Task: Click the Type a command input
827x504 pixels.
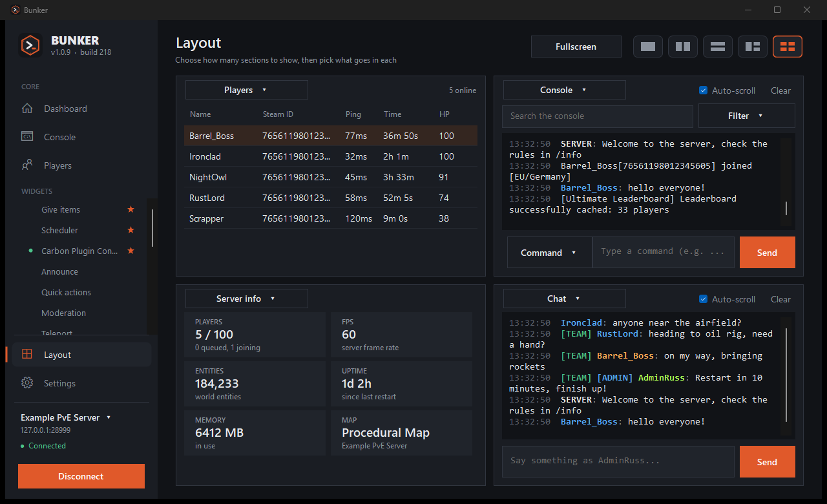Action: tap(664, 253)
